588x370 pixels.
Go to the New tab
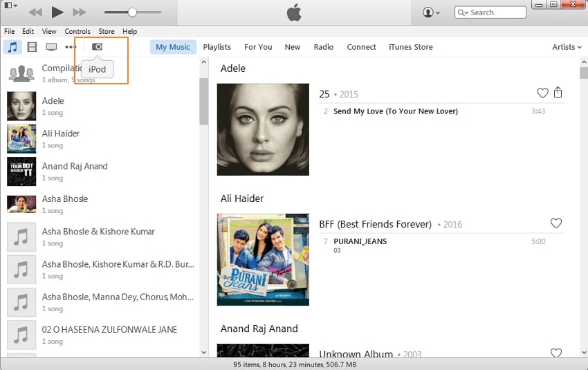click(292, 47)
